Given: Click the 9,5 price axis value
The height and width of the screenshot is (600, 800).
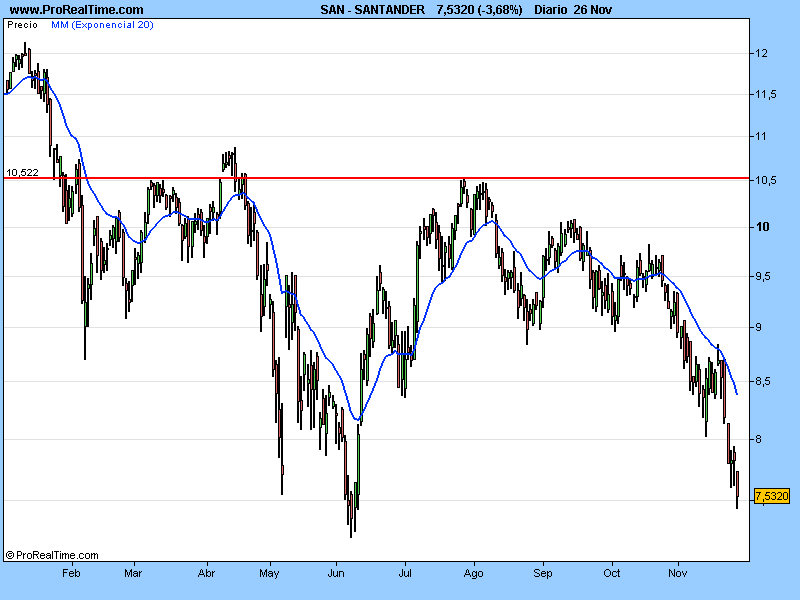Looking at the screenshot, I should point(764,277).
